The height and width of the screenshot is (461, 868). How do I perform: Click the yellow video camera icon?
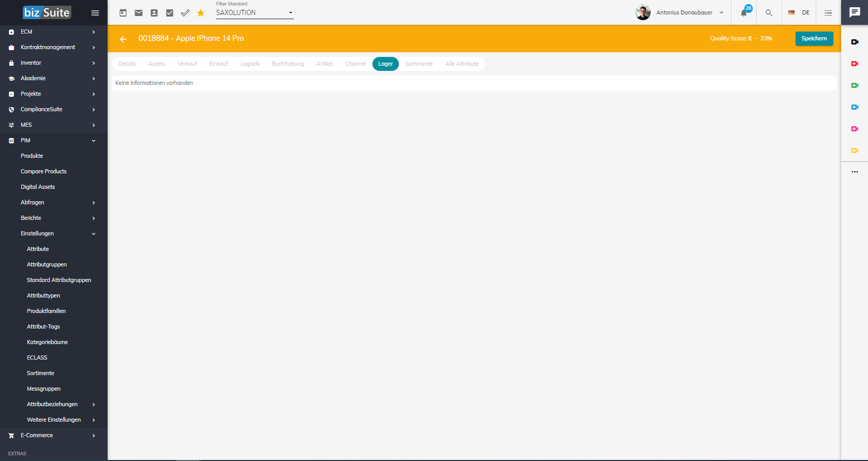click(855, 151)
